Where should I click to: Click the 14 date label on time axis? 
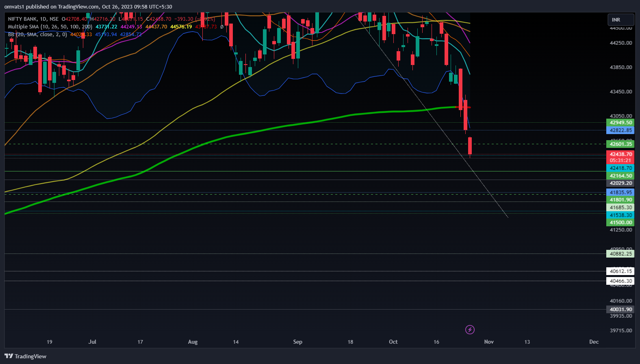click(236, 342)
